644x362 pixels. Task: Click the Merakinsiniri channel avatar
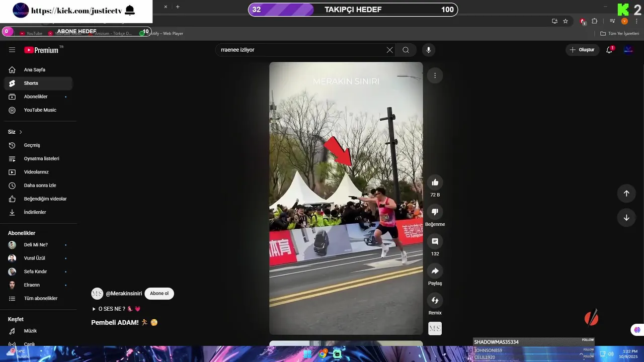point(97,294)
